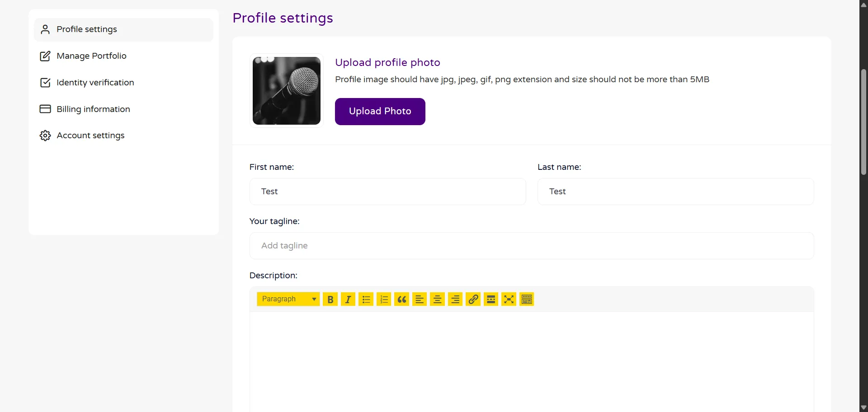Open Account settings in sidebar

click(x=90, y=136)
